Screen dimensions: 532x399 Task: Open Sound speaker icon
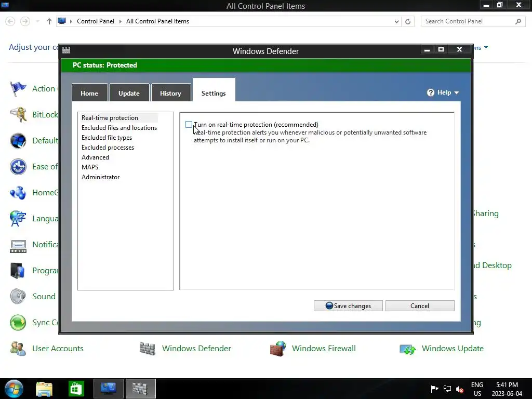click(18, 297)
